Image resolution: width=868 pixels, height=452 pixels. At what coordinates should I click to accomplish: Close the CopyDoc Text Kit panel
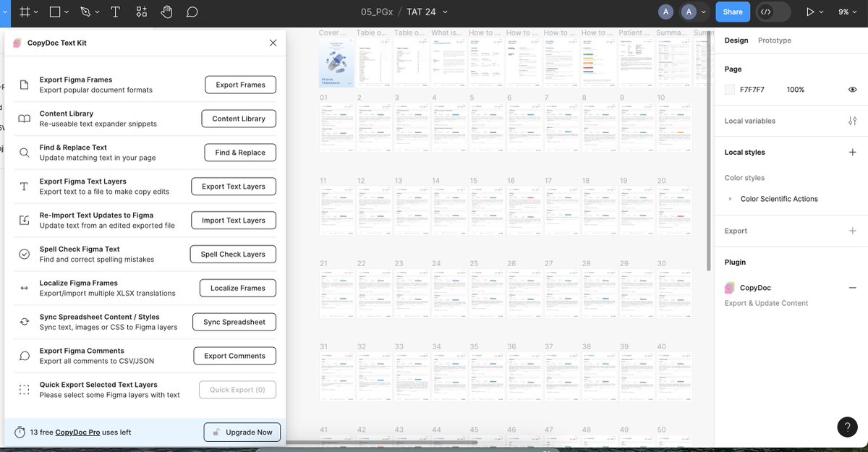(273, 43)
